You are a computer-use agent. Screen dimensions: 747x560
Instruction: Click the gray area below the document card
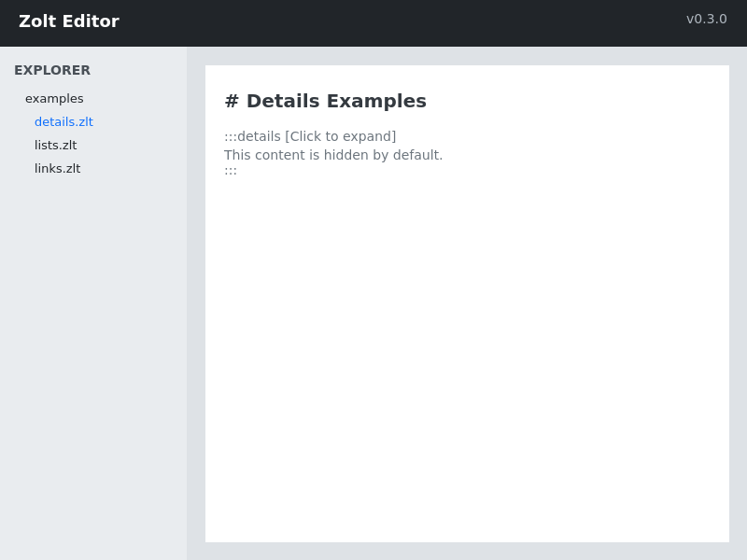[467, 553]
